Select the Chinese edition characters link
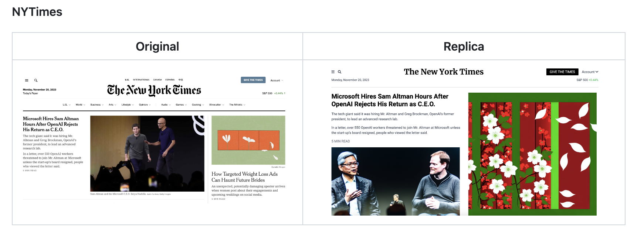The height and width of the screenshot is (237, 644). tap(181, 80)
